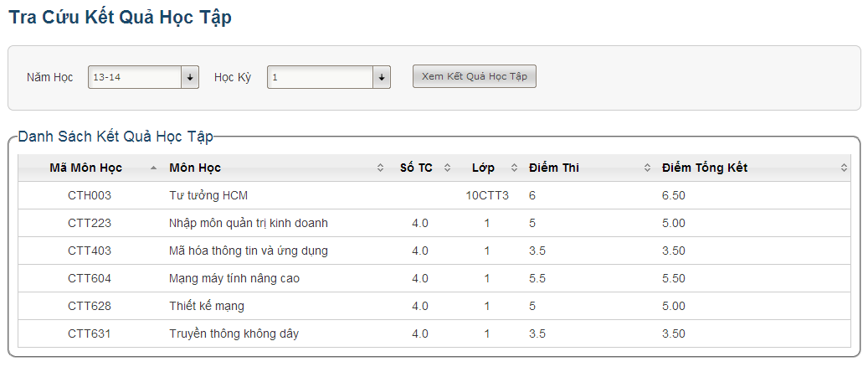Click sort icon of Điểm Tổng Kết column
Viewport: 868px width, 367px height.
[844, 168]
